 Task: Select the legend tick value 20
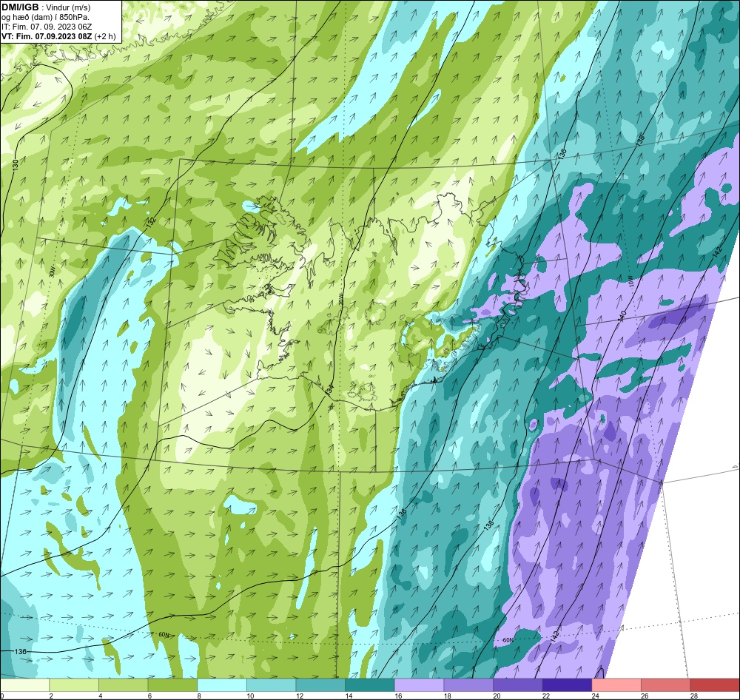[x=497, y=696]
